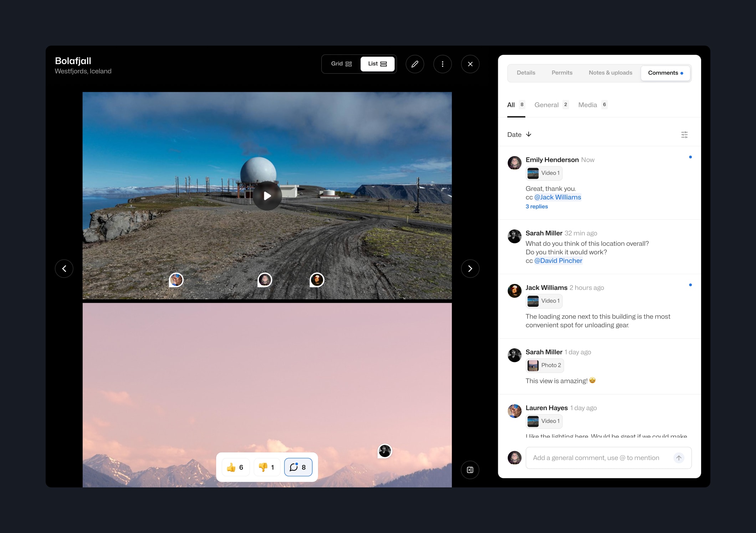Click Emily Henderson's avatar pin on the video

coord(265,280)
